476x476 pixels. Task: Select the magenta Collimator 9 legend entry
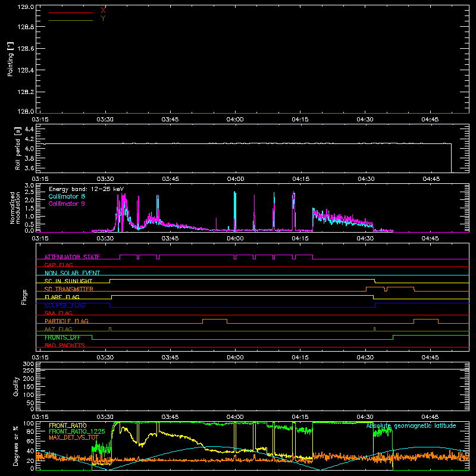coord(67,203)
